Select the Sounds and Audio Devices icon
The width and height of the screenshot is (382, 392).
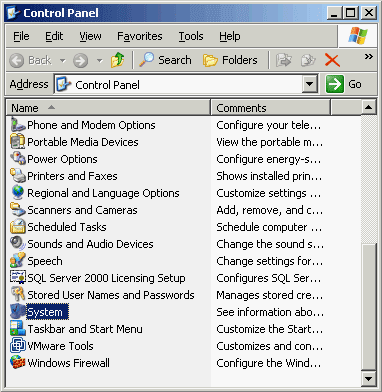(x=18, y=244)
